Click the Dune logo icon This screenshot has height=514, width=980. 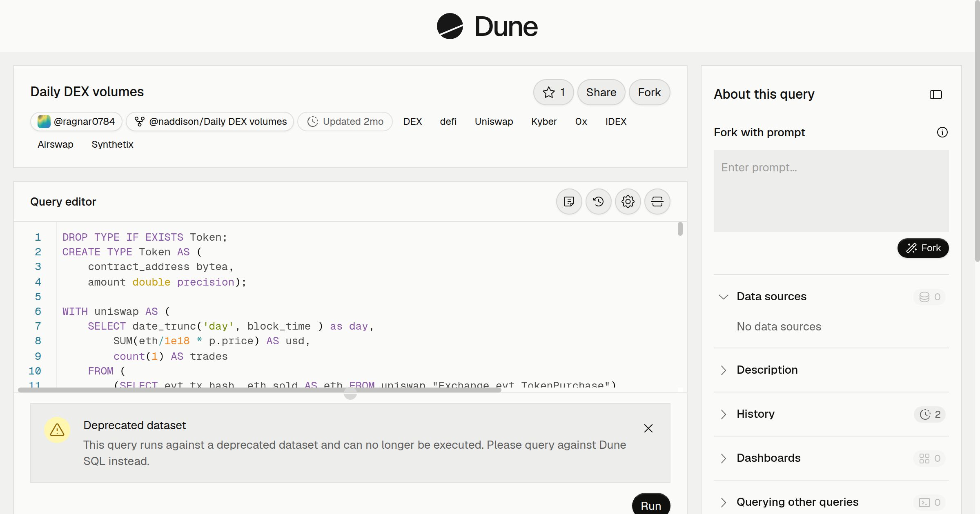pos(450,26)
